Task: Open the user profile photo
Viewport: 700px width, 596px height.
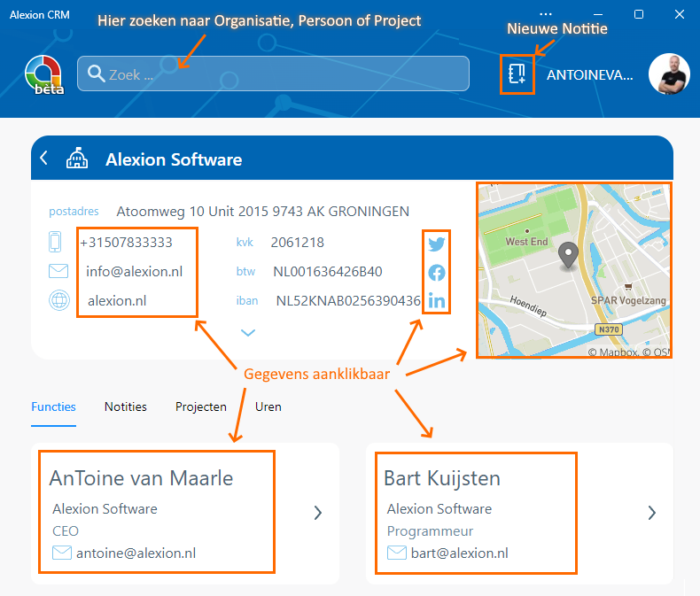Action: [669, 74]
